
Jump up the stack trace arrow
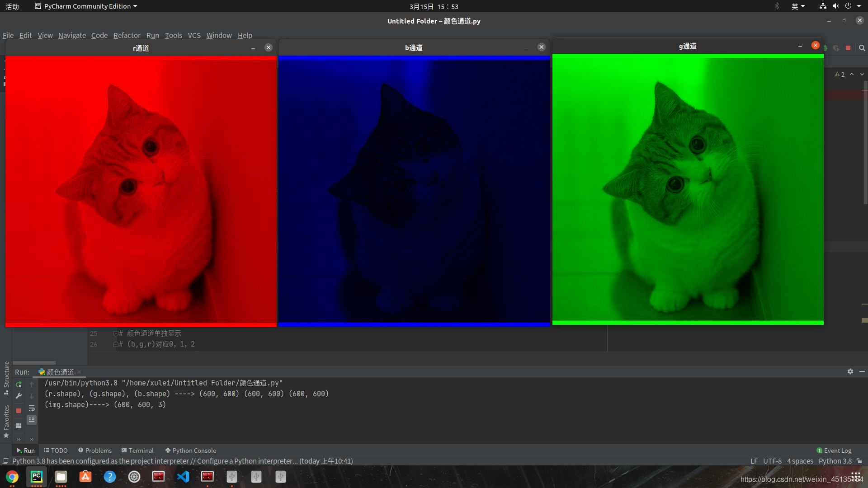point(32,385)
